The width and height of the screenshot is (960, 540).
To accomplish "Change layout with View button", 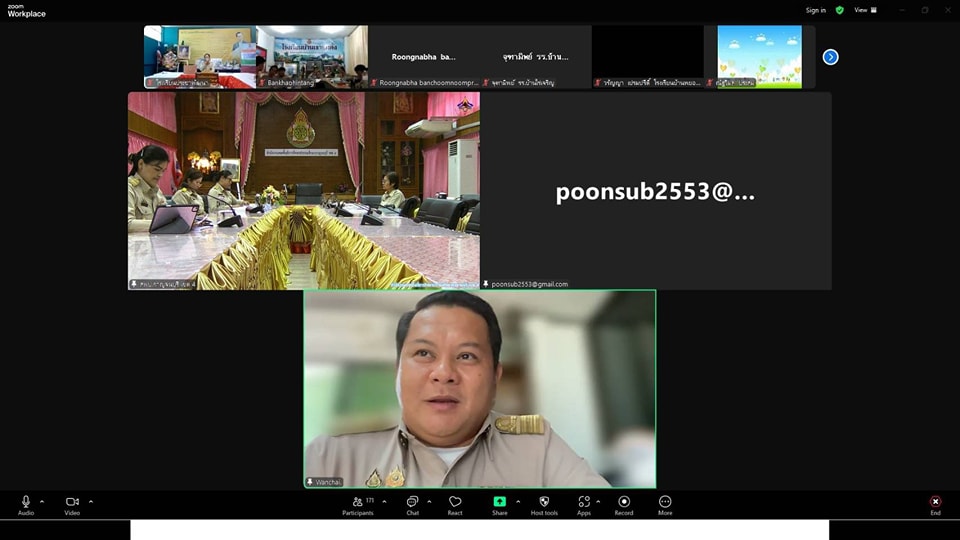I will pyautogui.click(x=866, y=10).
